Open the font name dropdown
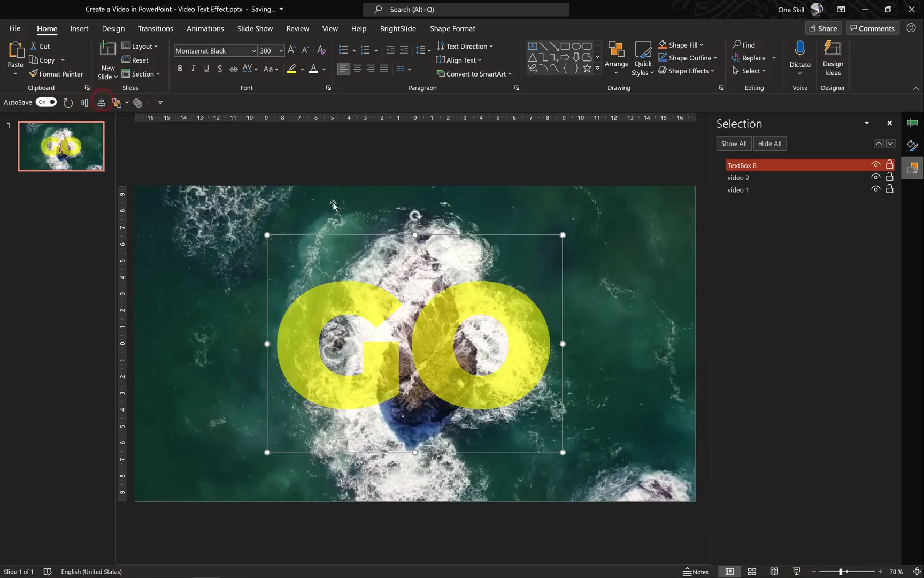Screen dimensions: 924x578 (253, 51)
